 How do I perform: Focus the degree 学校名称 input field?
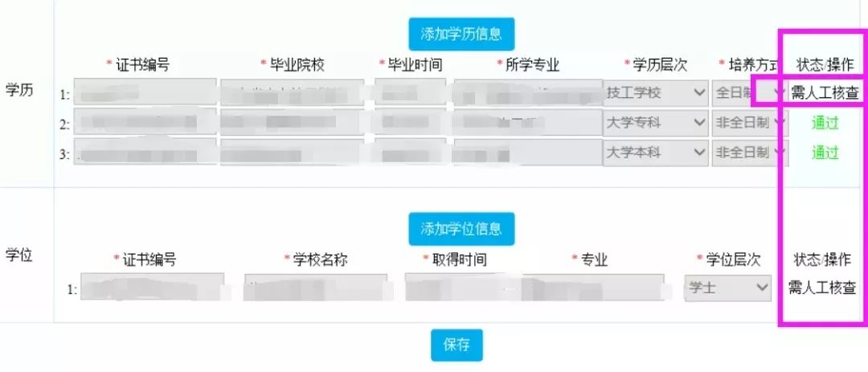pyautogui.click(x=316, y=287)
